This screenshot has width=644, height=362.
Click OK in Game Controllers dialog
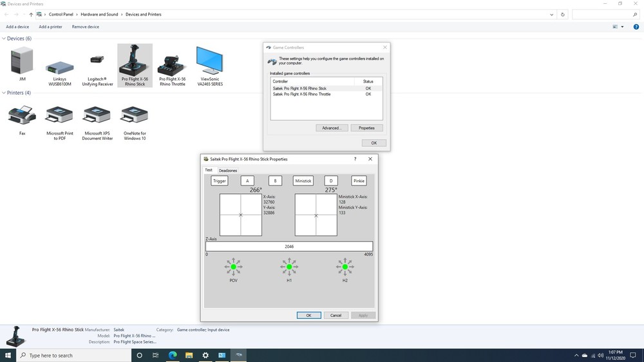pyautogui.click(x=374, y=143)
